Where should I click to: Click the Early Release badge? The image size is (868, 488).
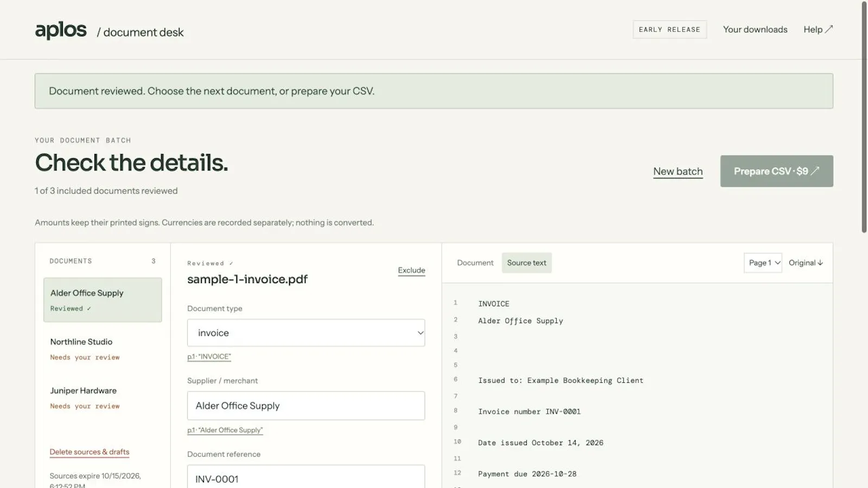click(669, 29)
